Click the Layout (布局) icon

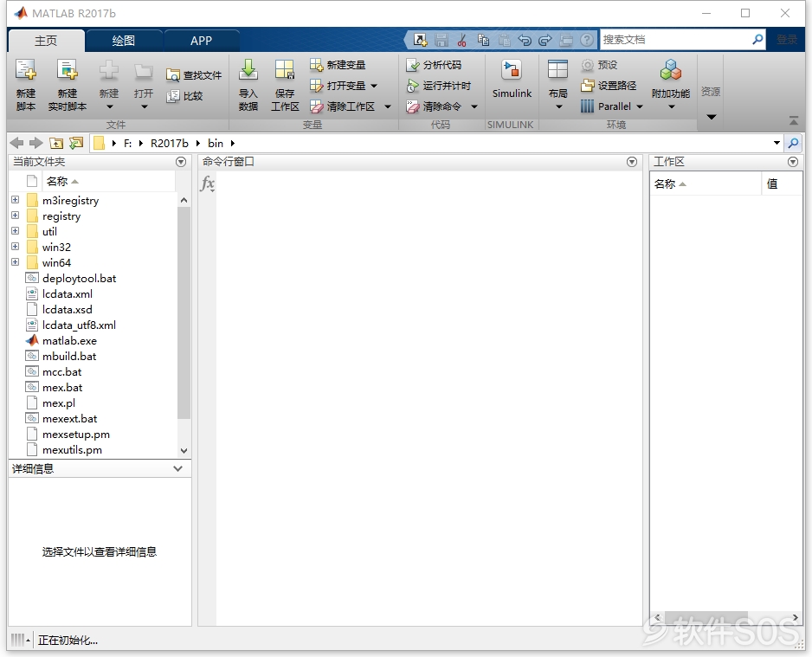tap(557, 70)
